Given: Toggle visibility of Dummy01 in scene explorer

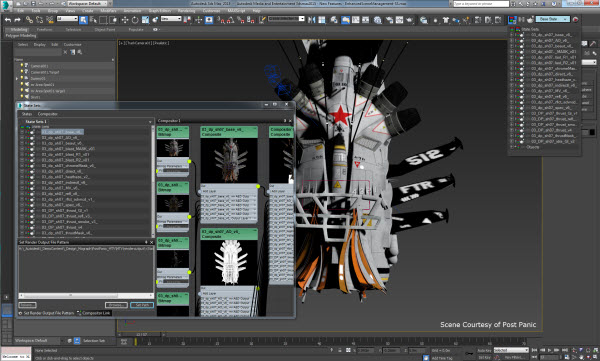Looking at the screenshot, I should coord(22,78).
